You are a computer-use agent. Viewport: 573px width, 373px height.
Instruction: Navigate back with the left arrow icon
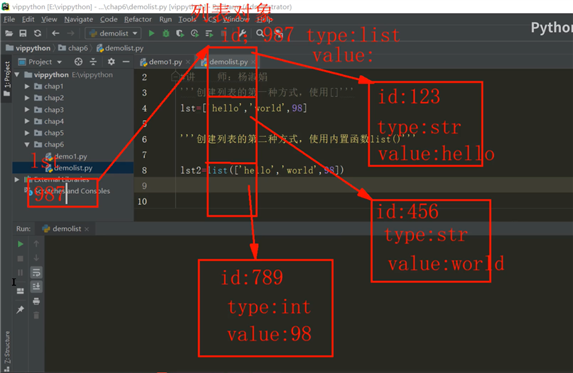coord(56,34)
